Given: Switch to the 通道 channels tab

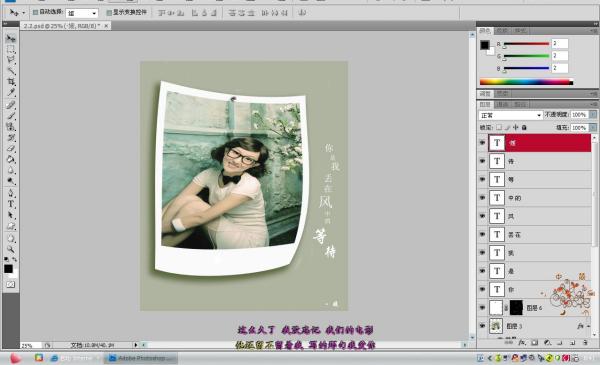Looking at the screenshot, I should click(502, 104).
